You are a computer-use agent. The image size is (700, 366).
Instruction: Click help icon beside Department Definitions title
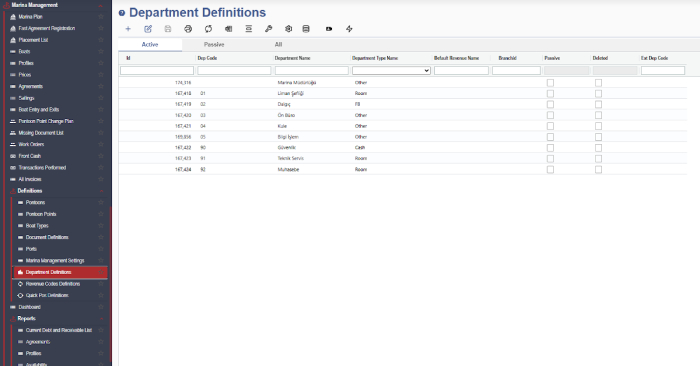122,13
